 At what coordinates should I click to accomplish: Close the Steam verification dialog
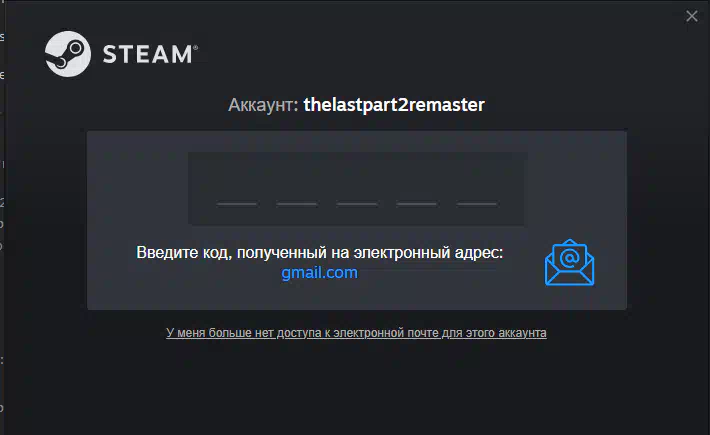point(691,16)
